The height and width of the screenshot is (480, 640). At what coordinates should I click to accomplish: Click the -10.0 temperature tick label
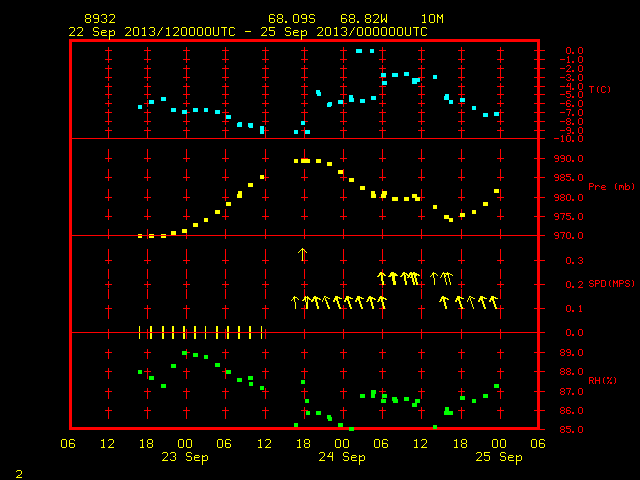(x=569, y=139)
